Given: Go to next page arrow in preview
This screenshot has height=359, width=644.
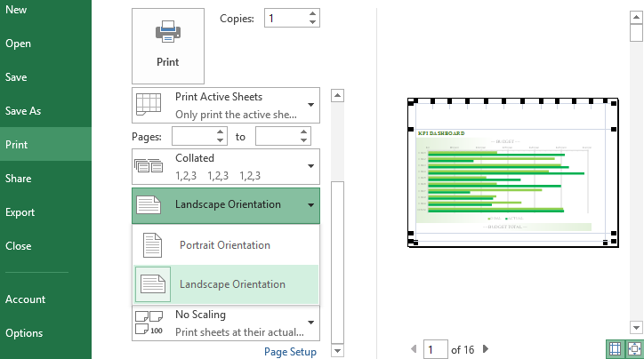Looking at the screenshot, I should coord(486,349).
